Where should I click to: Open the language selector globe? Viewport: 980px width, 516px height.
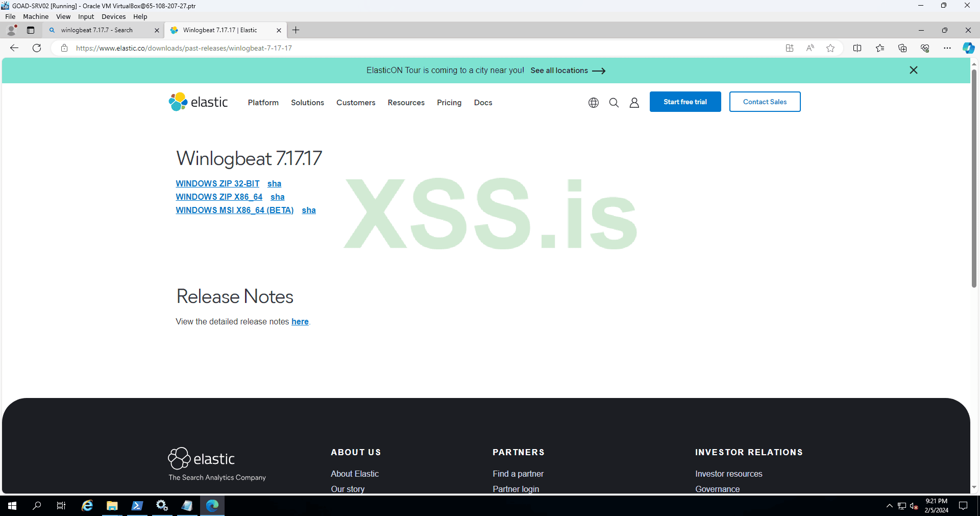(x=594, y=103)
